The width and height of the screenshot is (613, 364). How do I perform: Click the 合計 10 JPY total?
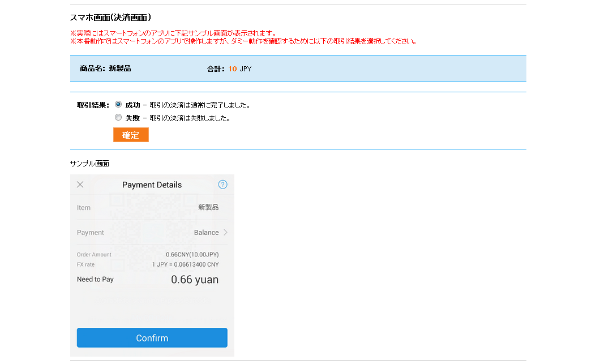(229, 69)
